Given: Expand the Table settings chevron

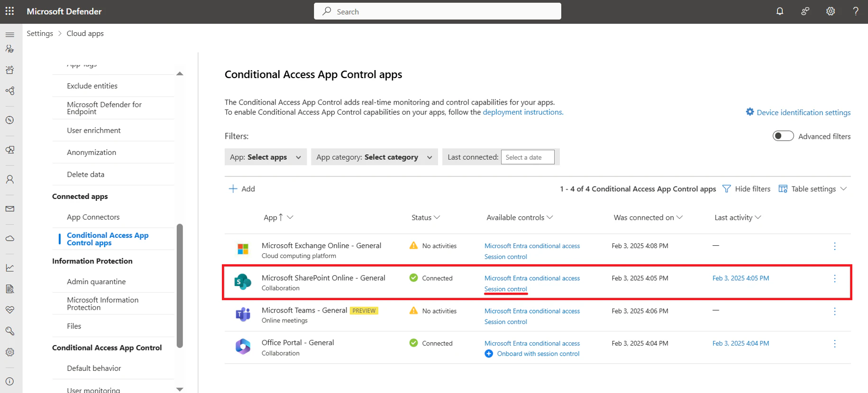Looking at the screenshot, I should pos(843,189).
